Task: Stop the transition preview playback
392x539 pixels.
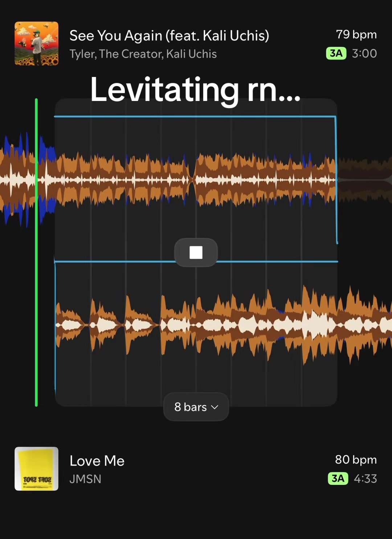Action: click(x=196, y=252)
